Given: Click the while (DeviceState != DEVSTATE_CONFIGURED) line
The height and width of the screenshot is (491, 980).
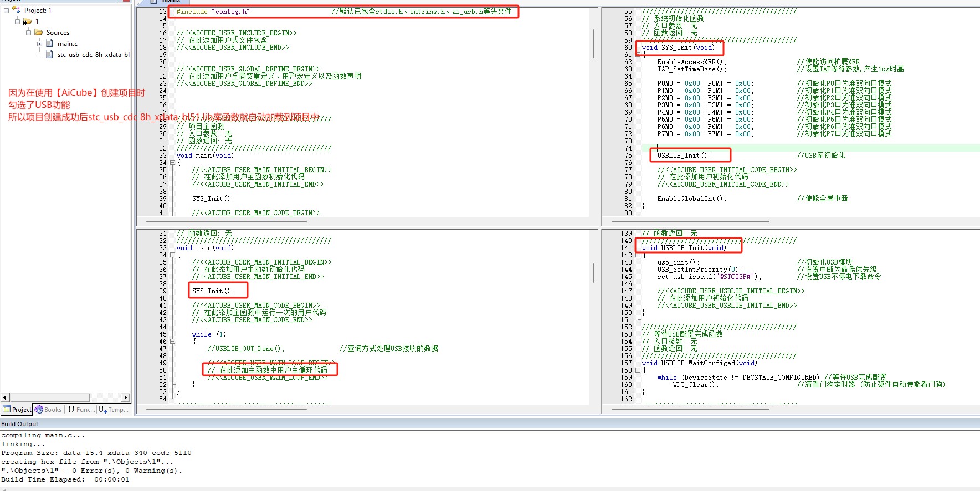Looking at the screenshot, I should pyautogui.click(x=738, y=378).
